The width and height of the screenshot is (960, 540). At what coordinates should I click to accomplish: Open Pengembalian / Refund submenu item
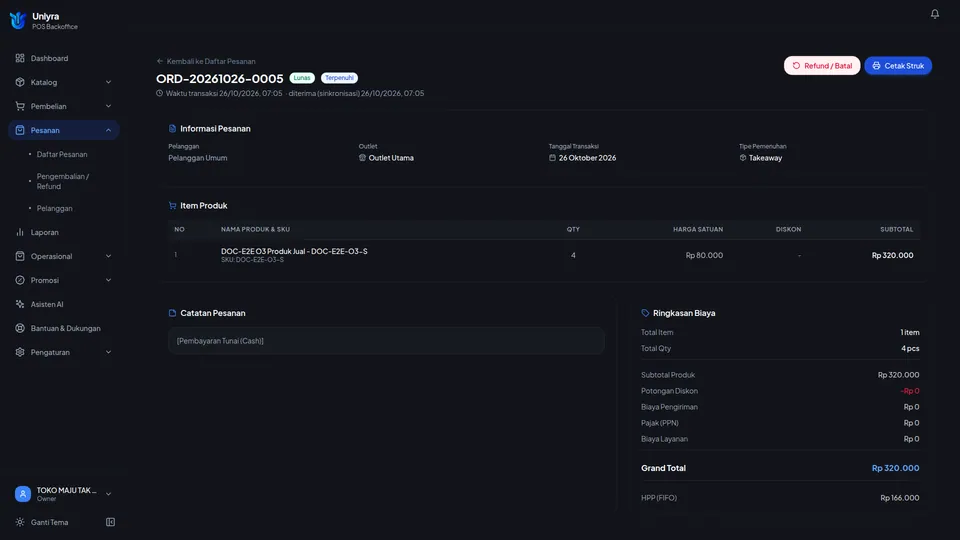(x=62, y=181)
